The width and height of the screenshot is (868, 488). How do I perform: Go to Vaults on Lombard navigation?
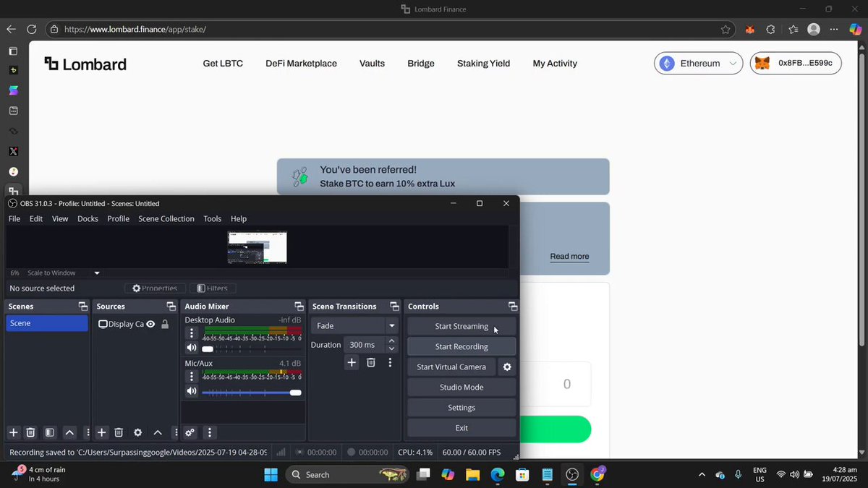[372, 64]
